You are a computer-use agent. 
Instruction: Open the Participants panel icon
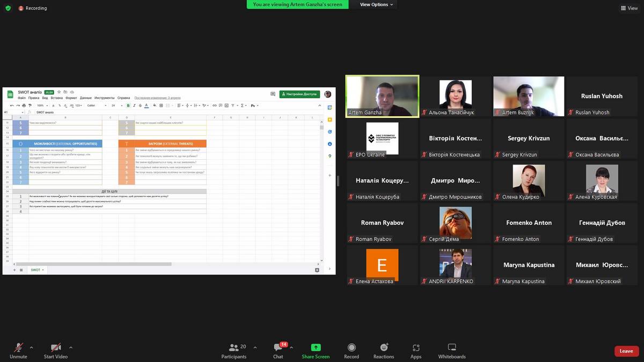pos(233,348)
